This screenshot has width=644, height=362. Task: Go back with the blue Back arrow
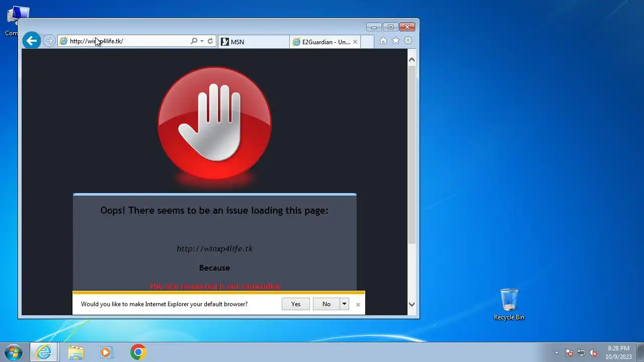click(32, 41)
